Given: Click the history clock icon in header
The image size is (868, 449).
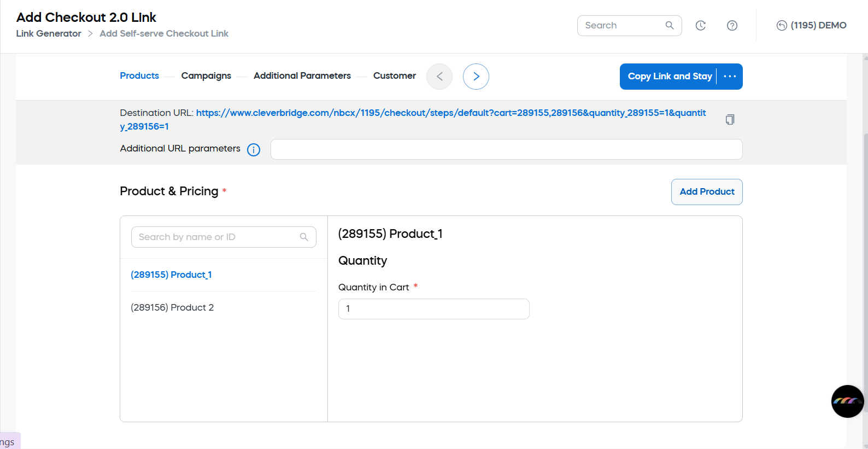Looking at the screenshot, I should point(700,26).
